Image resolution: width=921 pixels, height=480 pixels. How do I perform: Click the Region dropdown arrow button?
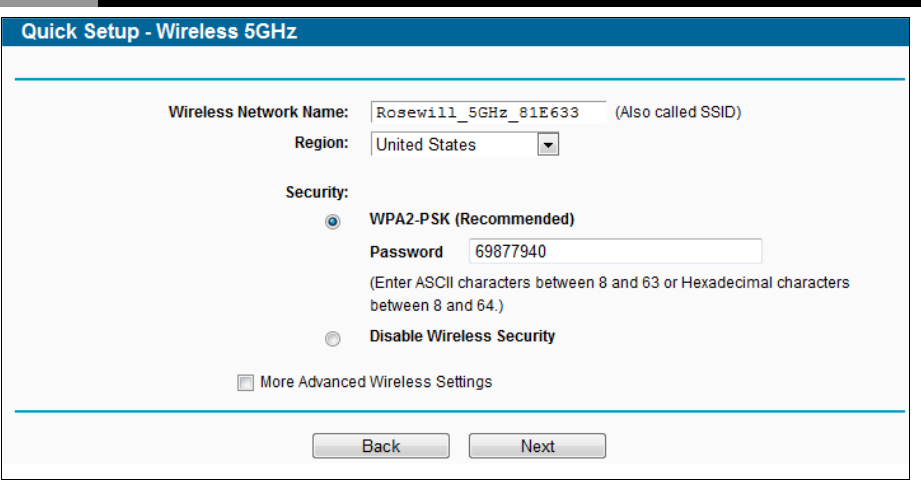tap(548, 144)
